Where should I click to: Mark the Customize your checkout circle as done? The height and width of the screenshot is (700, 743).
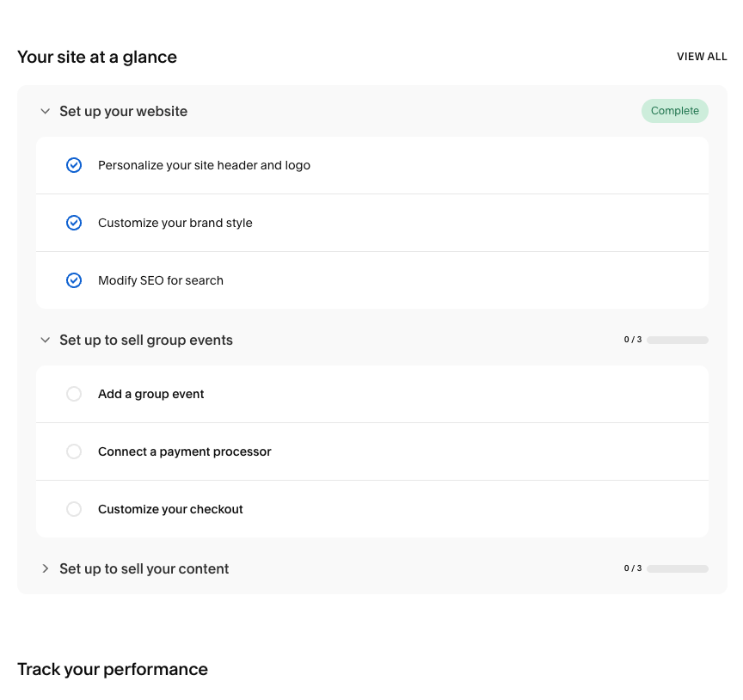click(x=74, y=509)
